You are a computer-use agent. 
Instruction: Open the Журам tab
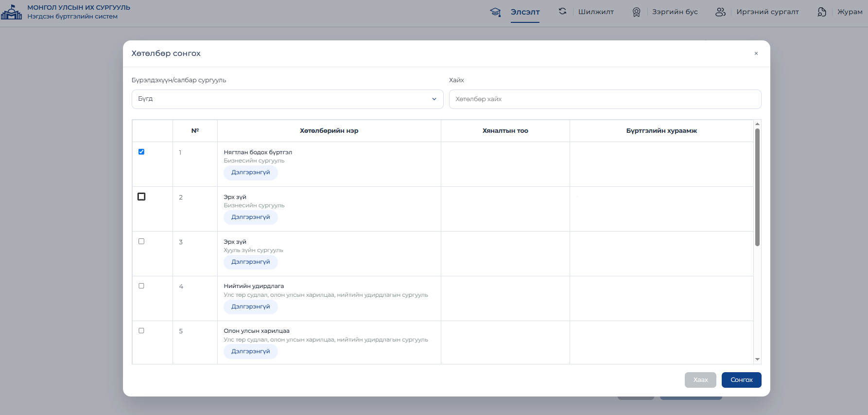[x=850, y=12]
